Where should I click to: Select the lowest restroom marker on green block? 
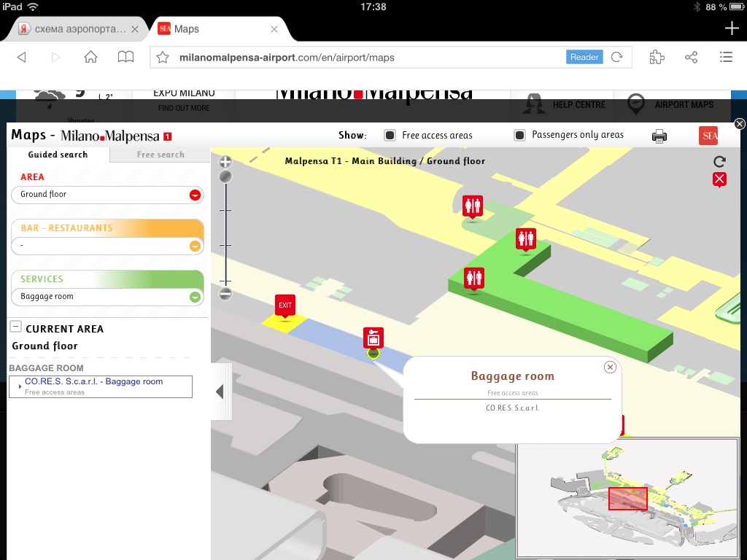click(x=474, y=279)
